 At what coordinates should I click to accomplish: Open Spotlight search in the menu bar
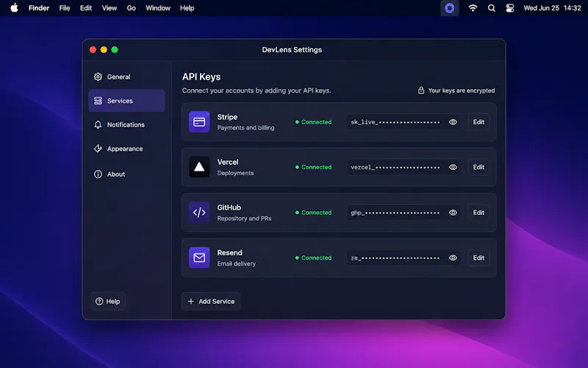tap(491, 8)
